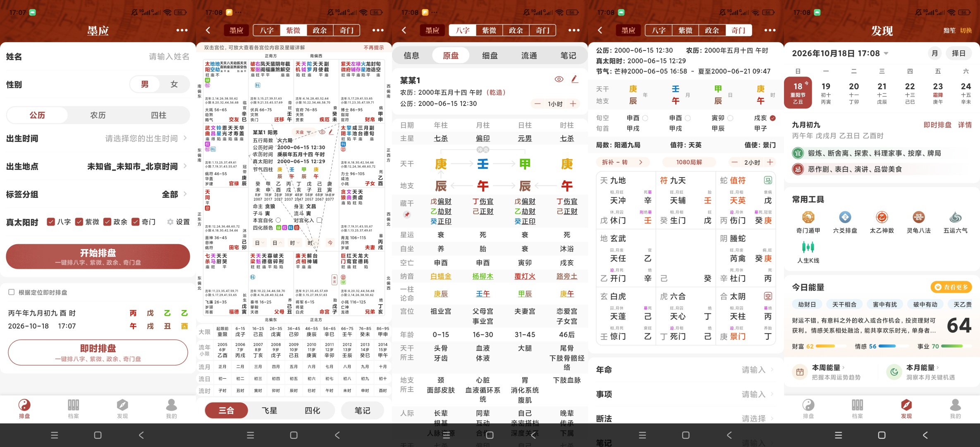Tap the 姓名 input field
980x447 pixels.
98,57
